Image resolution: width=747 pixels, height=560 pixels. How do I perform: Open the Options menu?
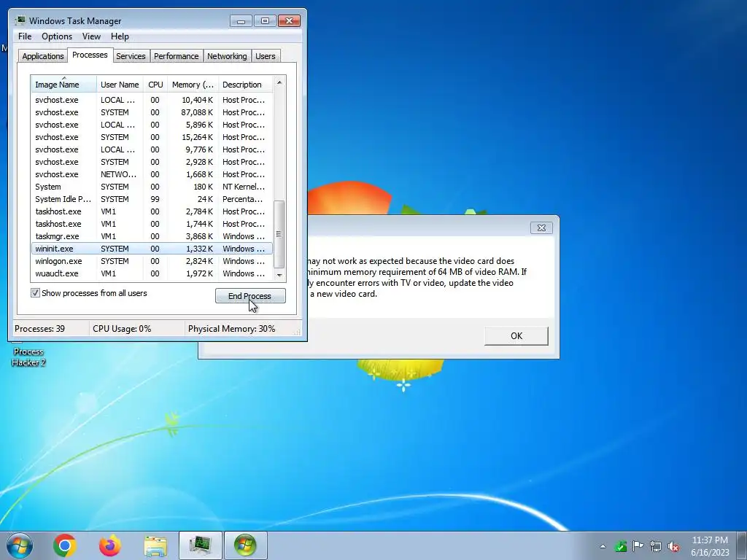click(x=57, y=36)
